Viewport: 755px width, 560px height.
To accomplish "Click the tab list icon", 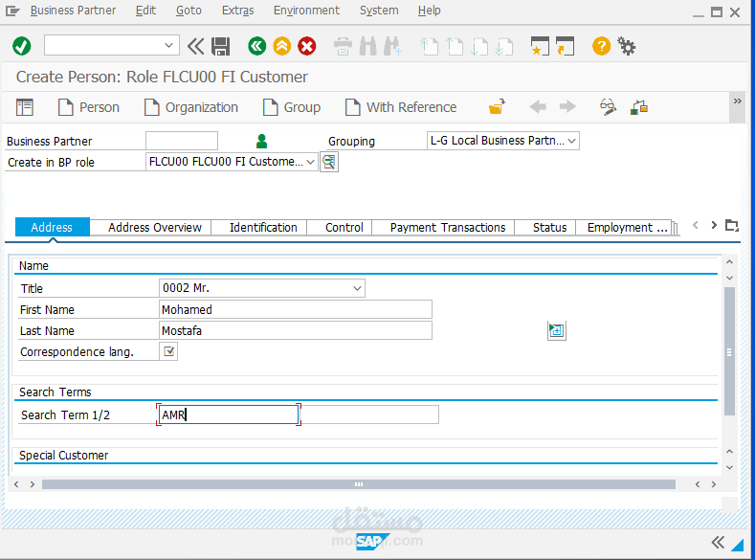I will (x=732, y=225).
